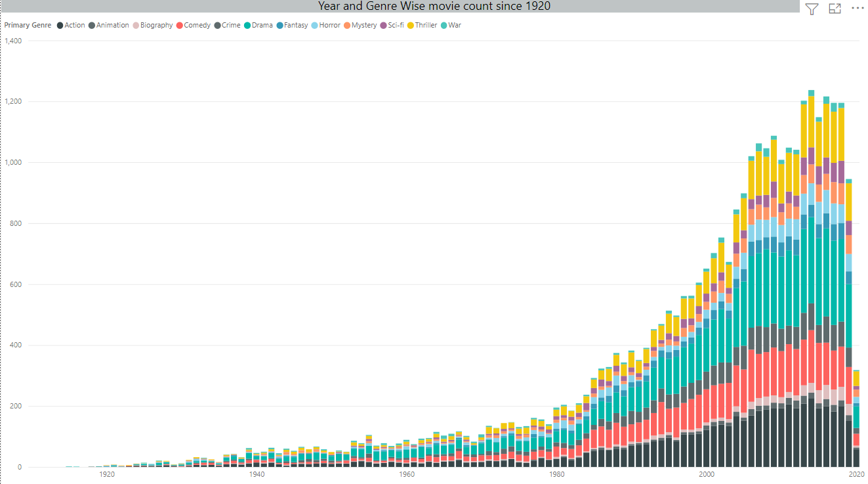The height and width of the screenshot is (484, 868).
Task: Click the 2000 x-axis label
Action: click(x=707, y=474)
